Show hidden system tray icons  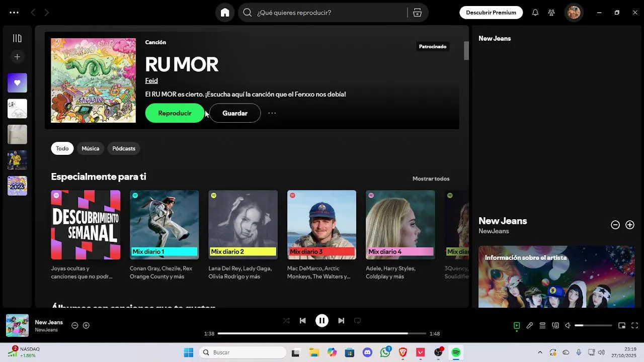540,352
